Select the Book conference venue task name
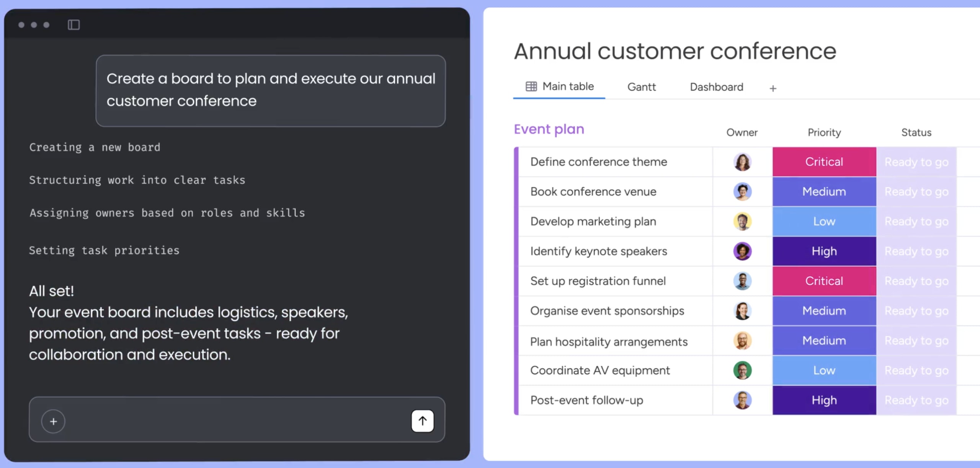The width and height of the screenshot is (980, 468). pos(593,192)
